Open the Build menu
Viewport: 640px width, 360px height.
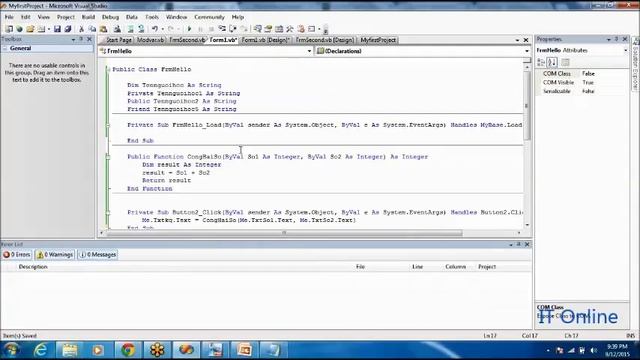[88, 17]
